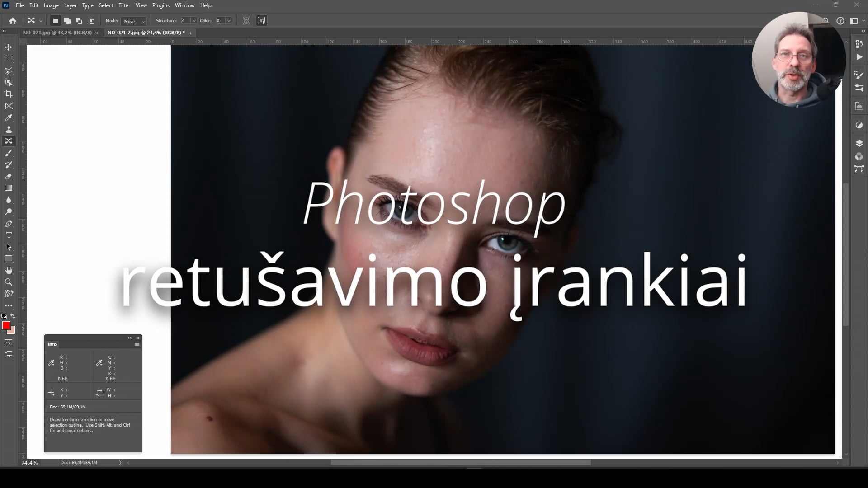The height and width of the screenshot is (488, 868).
Task: Select the Horizontal Type tool
Action: (x=9, y=235)
